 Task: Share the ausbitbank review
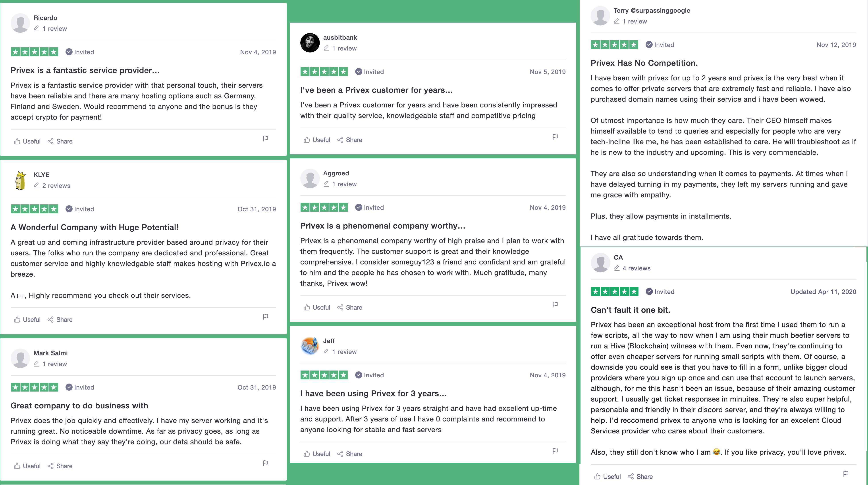pyautogui.click(x=350, y=140)
